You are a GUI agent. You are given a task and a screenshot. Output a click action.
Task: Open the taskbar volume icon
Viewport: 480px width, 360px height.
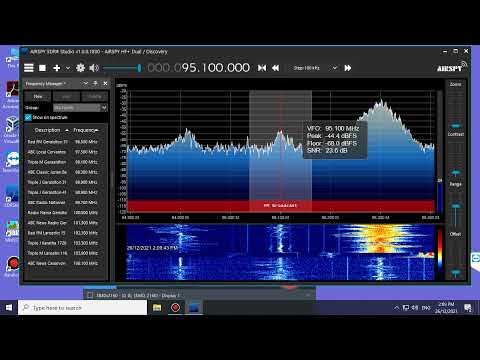(x=415, y=308)
